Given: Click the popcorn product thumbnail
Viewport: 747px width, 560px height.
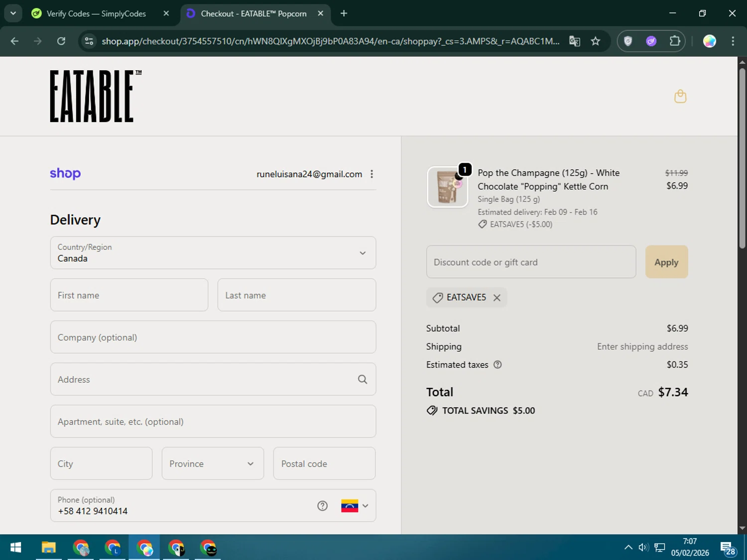Looking at the screenshot, I should tap(447, 187).
